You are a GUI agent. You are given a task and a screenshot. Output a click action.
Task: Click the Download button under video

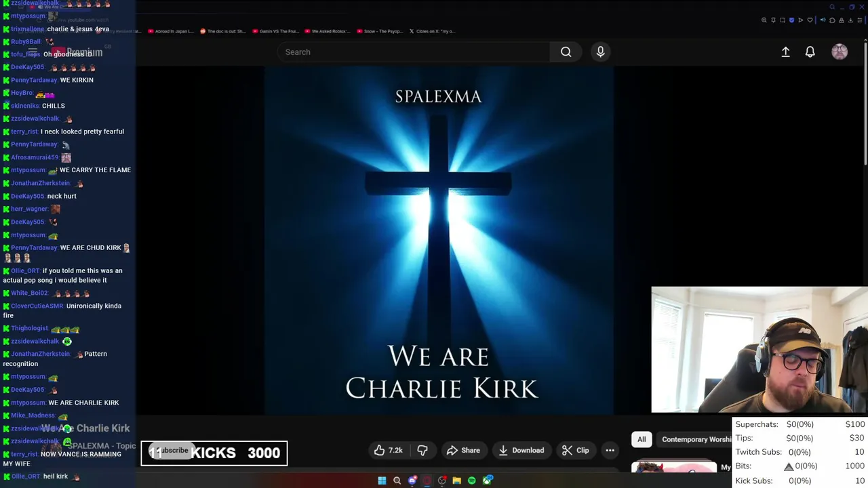point(521,450)
